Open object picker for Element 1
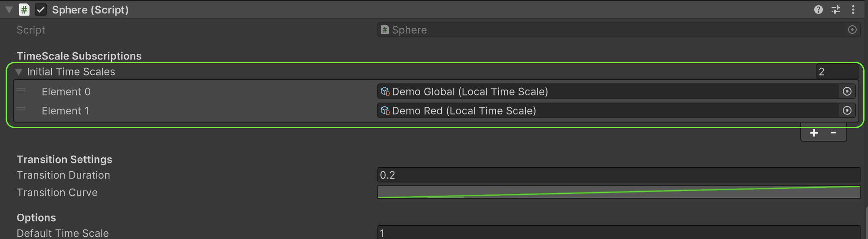 [847, 111]
